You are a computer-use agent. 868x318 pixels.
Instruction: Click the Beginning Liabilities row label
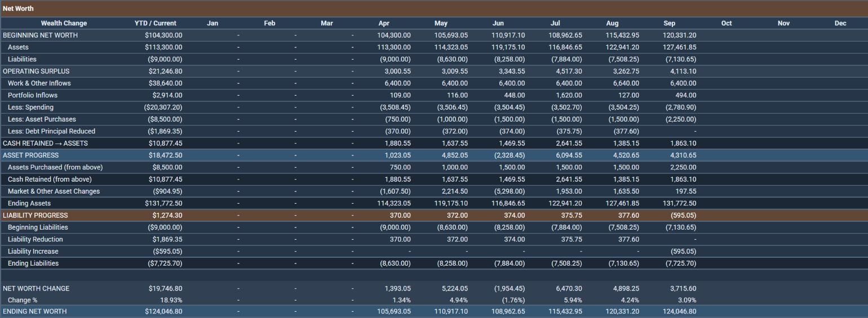tap(38, 227)
